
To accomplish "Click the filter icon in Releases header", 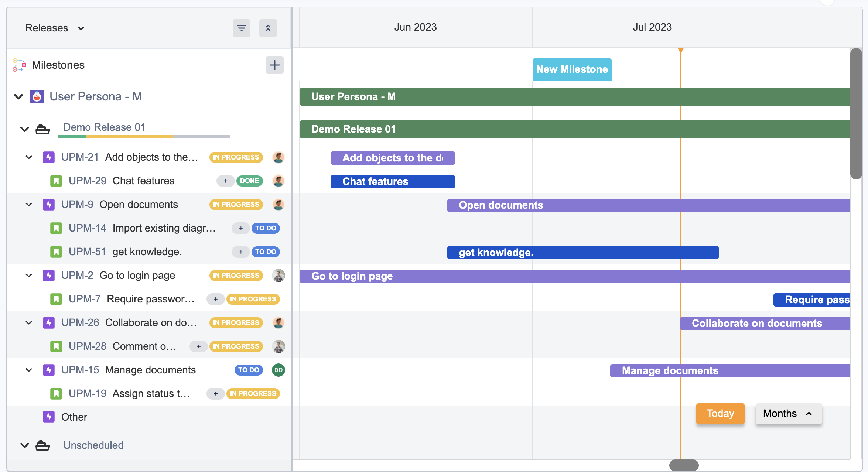I will [x=241, y=28].
